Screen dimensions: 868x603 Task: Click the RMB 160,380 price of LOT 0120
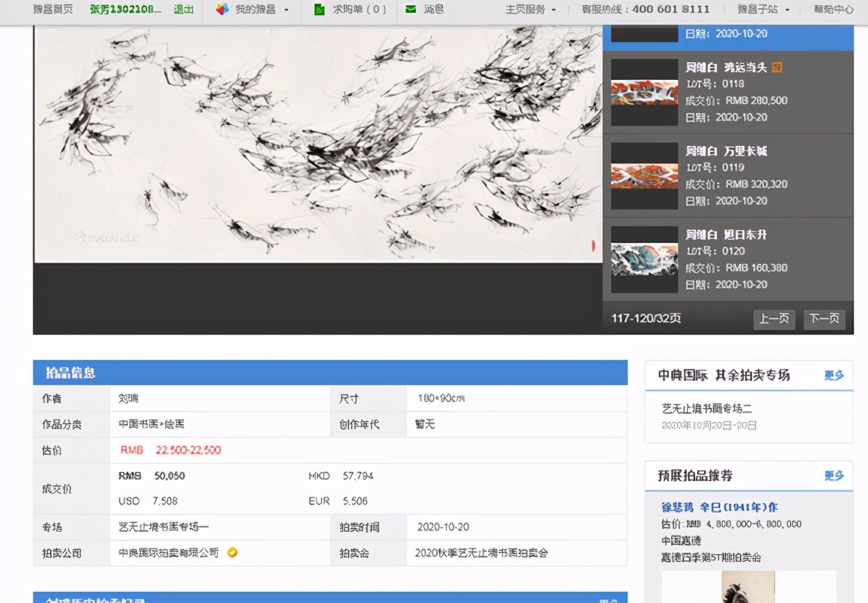click(757, 268)
